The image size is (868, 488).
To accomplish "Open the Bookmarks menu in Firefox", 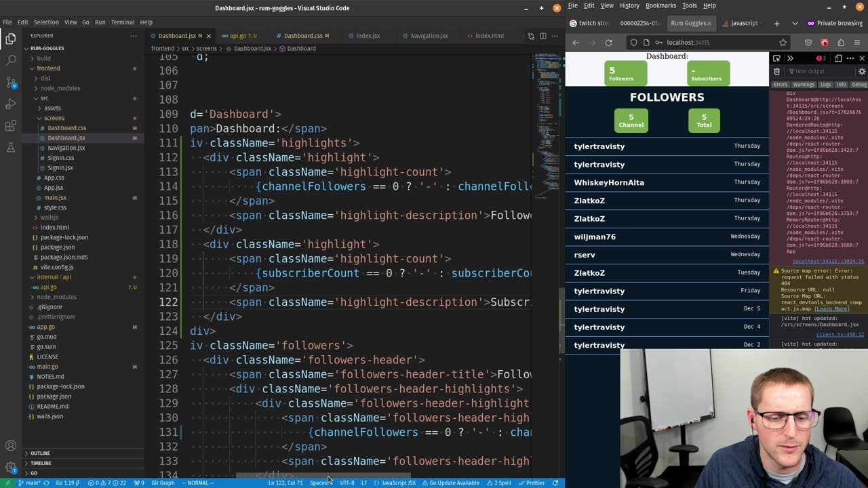I will coord(660,5).
